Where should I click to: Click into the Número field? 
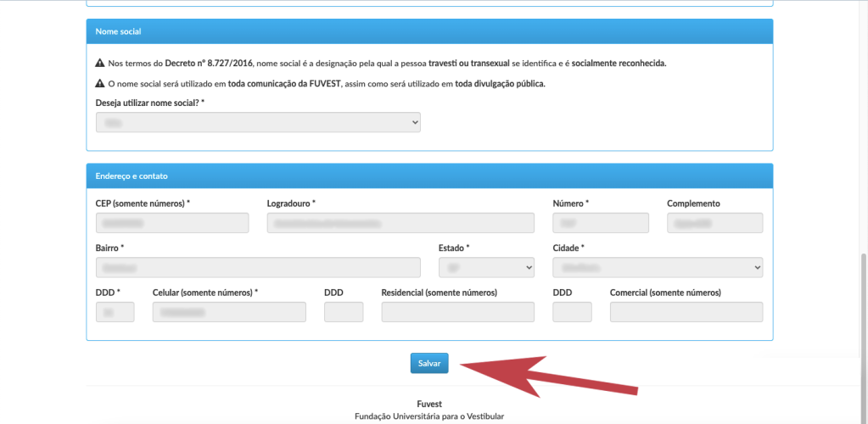[x=601, y=223]
